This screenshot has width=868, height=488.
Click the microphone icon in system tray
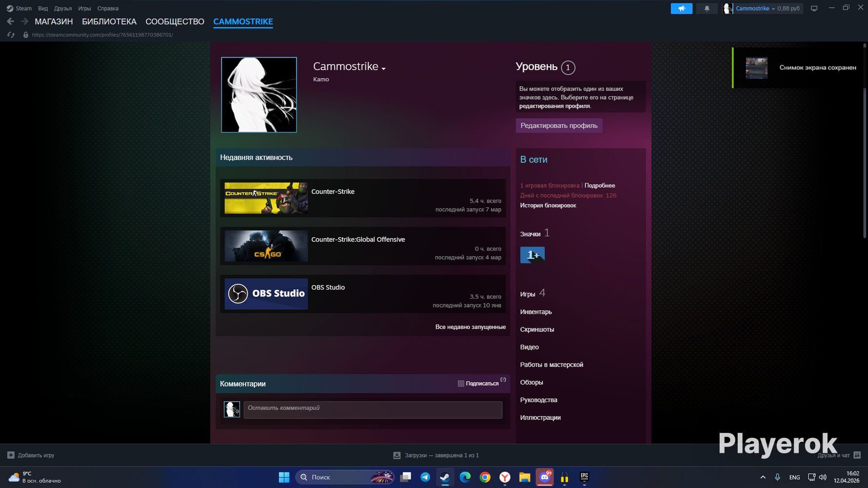coord(777,477)
